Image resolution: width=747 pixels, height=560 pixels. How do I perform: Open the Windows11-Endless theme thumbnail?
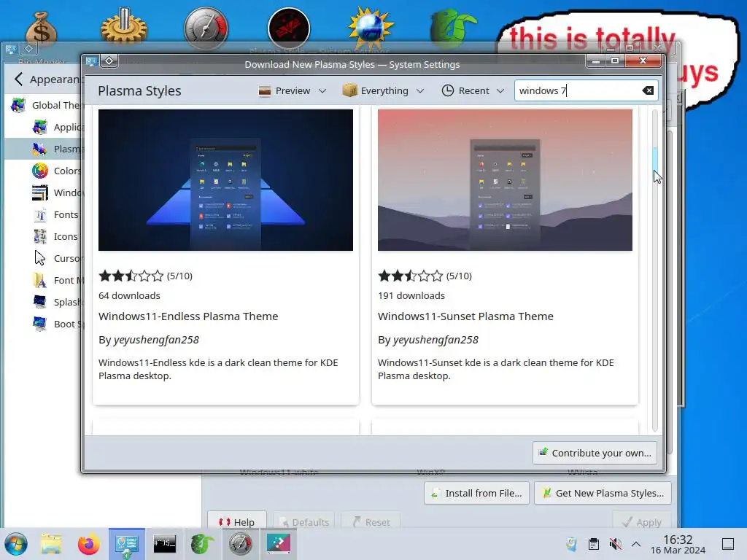(226, 180)
